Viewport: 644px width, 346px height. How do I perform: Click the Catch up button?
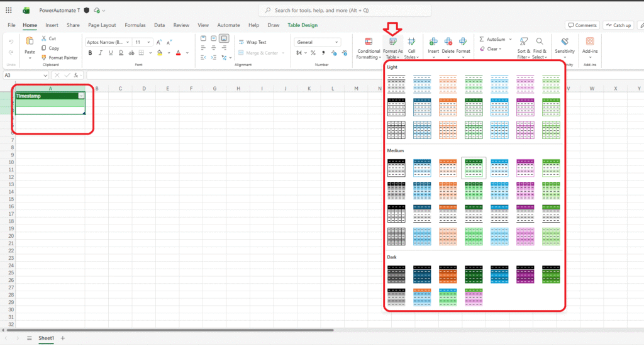(x=618, y=25)
